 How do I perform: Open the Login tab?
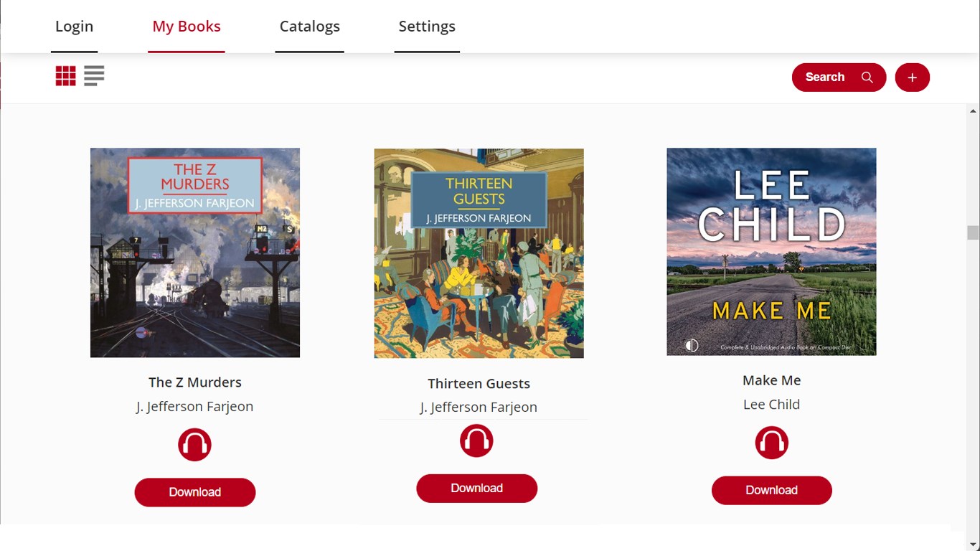74,27
